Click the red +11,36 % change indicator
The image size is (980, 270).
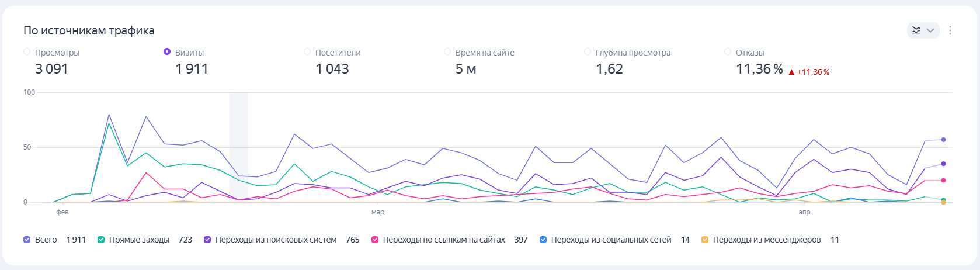[809, 72]
